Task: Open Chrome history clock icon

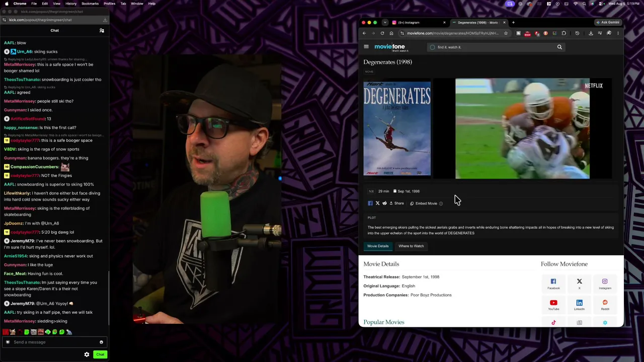Action: coord(577,33)
